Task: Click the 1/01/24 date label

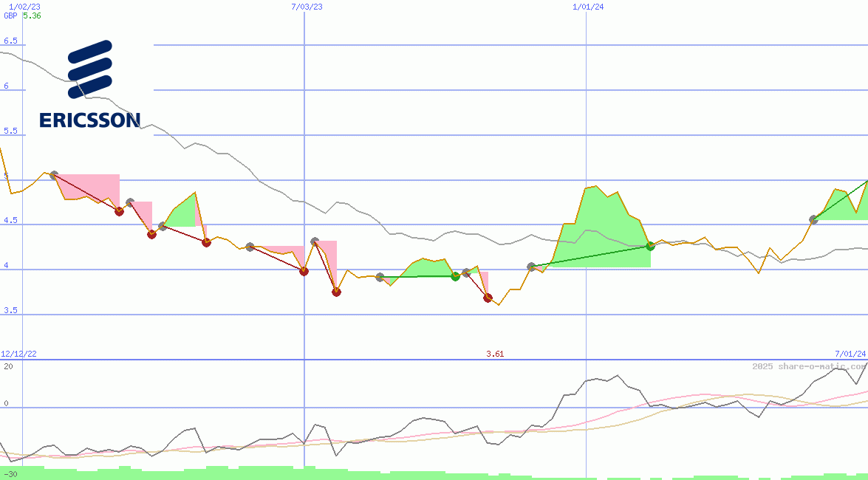Action: click(x=588, y=7)
